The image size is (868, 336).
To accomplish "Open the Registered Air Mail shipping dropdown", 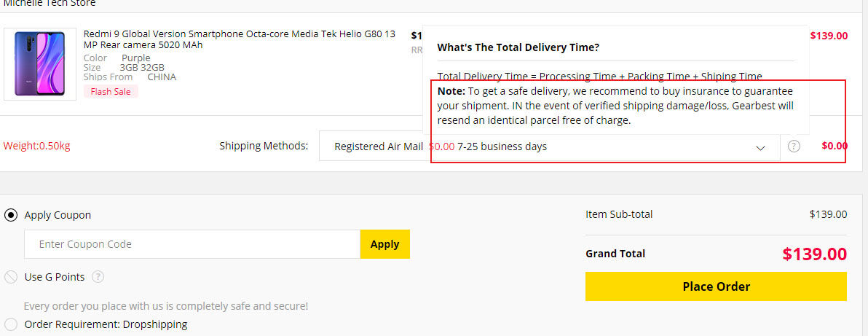I will click(x=379, y=146).
